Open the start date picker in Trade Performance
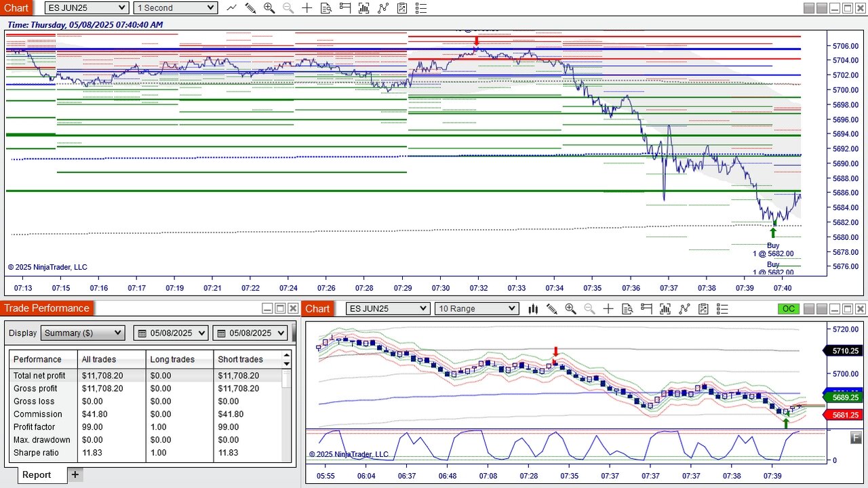 click(172, 333)
